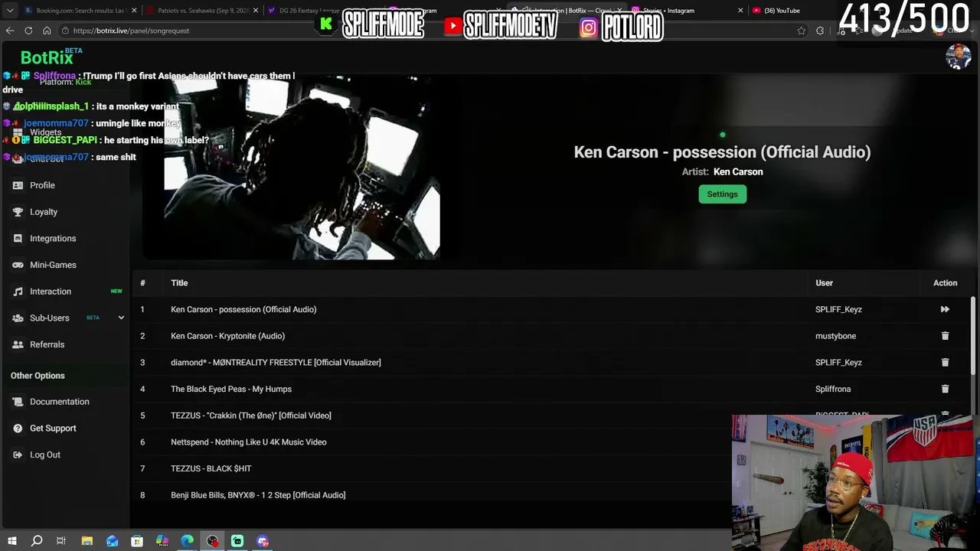Open the Loyalty menu item
Viewport: 980px width, 551px height.
44,212
